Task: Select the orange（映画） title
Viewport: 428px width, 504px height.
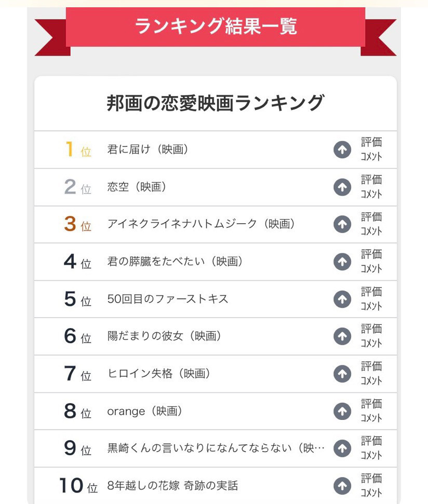Action: pos(145,412)
